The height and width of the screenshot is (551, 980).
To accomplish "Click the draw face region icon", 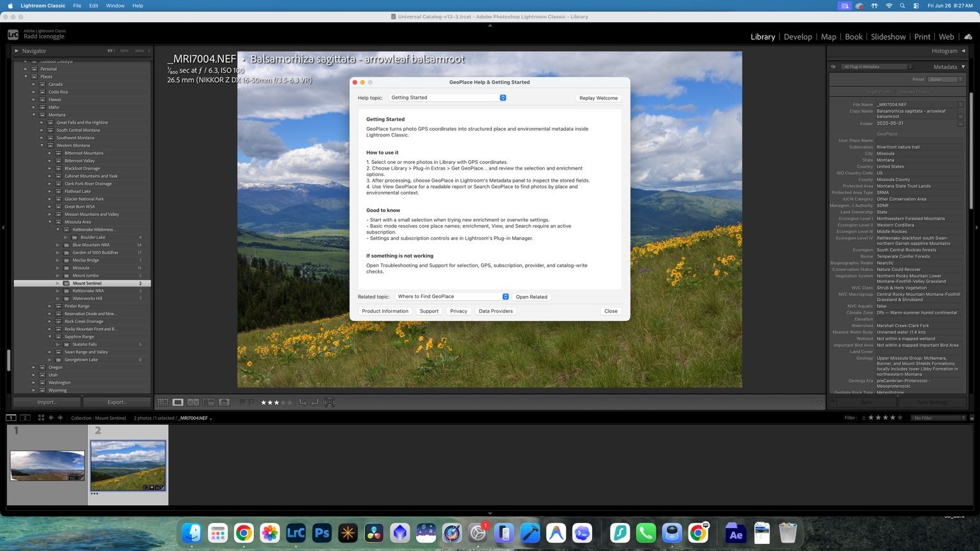I will tap(329, 402).
